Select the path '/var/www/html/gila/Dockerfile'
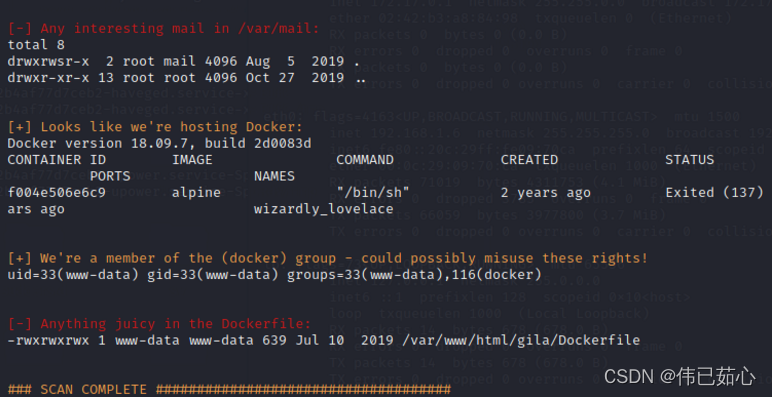The image size is (772, 397). (521, 340)
